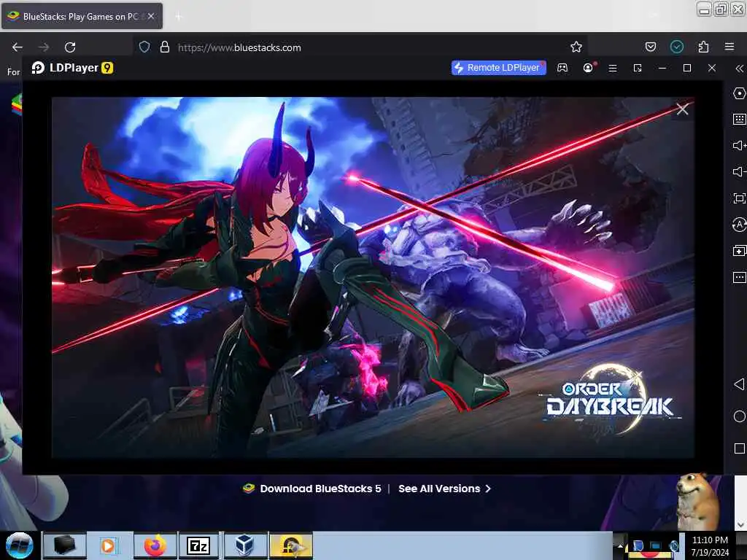Click the hamster mascot image
747x560 pixels.
click(698, 502)
